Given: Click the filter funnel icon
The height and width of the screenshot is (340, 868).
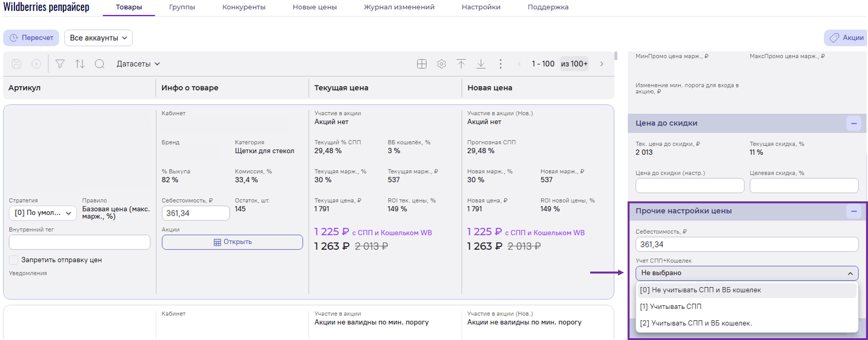Looking at the screenshot, I should click(60, 64).
